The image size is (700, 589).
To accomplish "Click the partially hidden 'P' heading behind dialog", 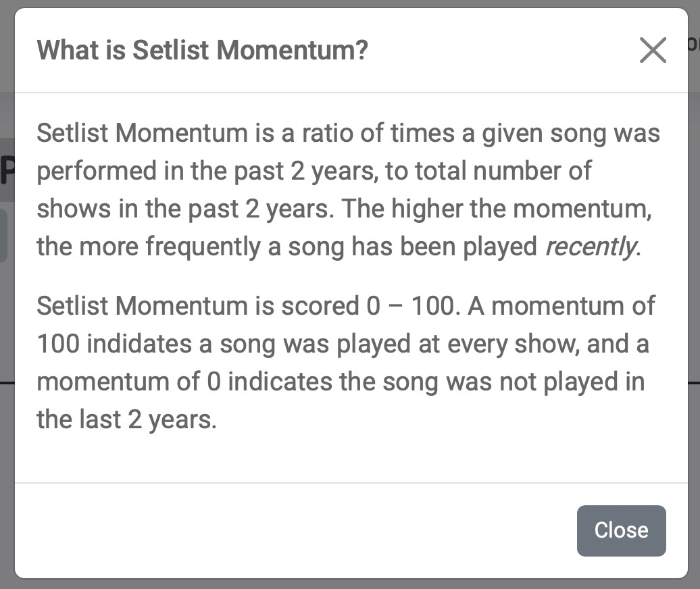I will [7, 172].
